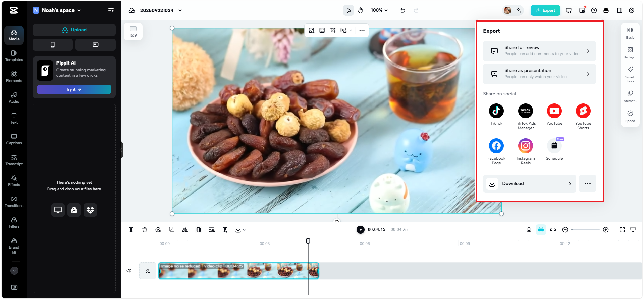Select the crop tool in timeline toolbar
644x300 pixels.
click(x=171, y=230)
